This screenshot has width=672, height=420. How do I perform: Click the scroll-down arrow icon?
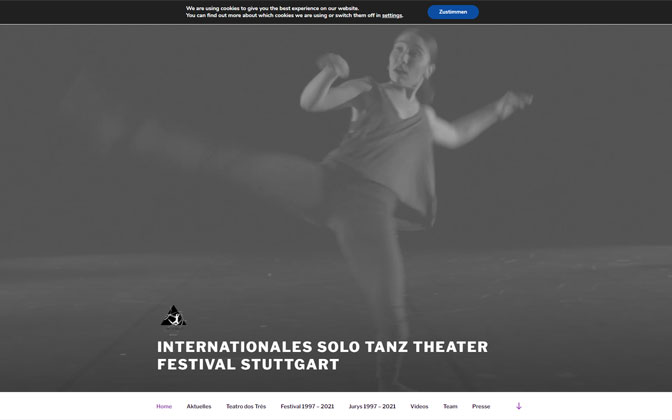tap(519, 406)
